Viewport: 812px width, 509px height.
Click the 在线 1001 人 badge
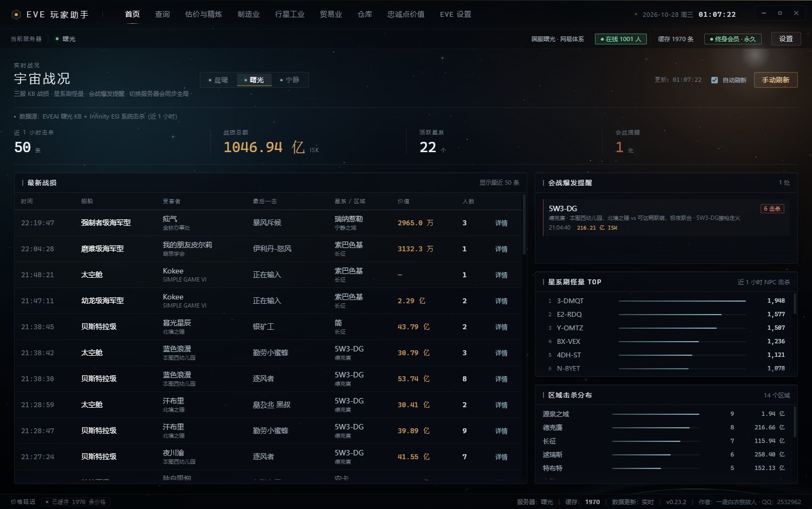click(620, 39)
